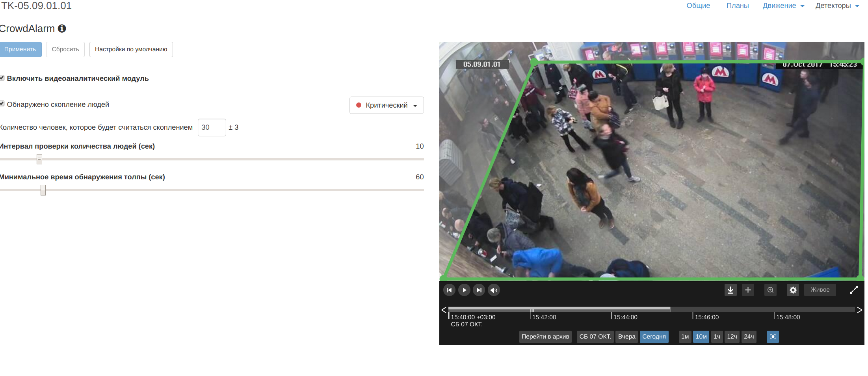Click the people check interval slider handle
Image resolution: width=868 pixels, height=376 pixels.
[x=39, y=159]
